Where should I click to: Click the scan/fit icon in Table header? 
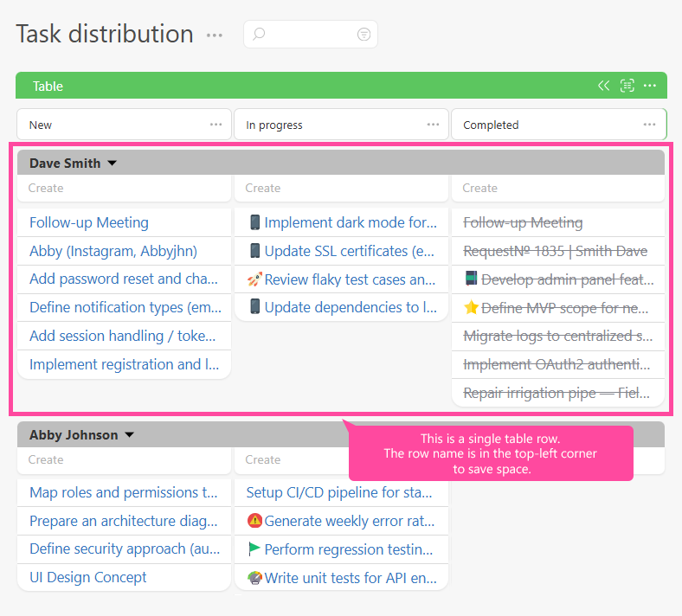tap(627, 86)
